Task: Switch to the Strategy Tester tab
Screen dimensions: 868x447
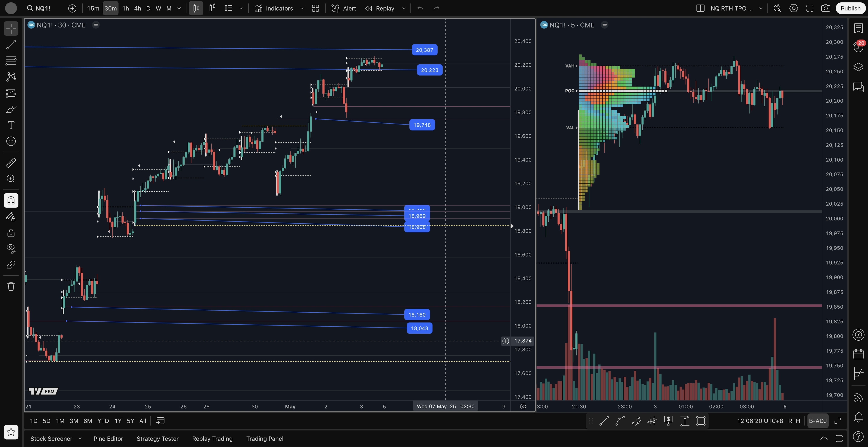Action: pos(157,439)
